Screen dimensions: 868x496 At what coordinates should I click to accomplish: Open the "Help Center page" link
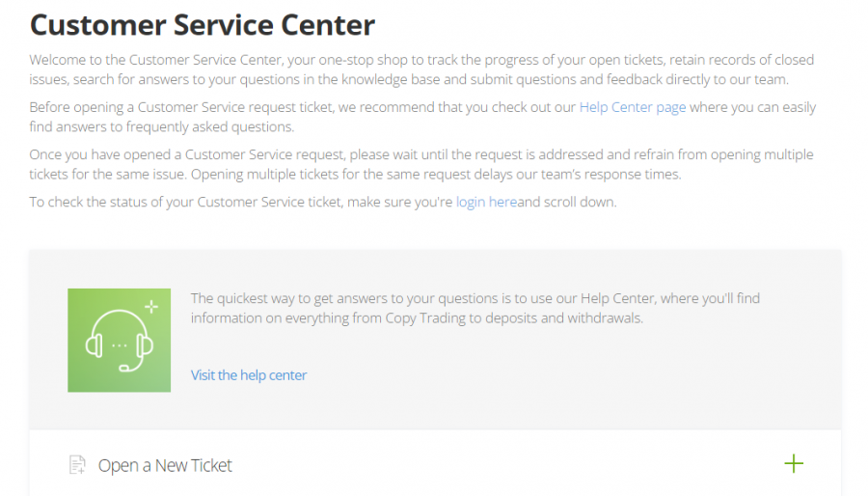click(632, 107)
